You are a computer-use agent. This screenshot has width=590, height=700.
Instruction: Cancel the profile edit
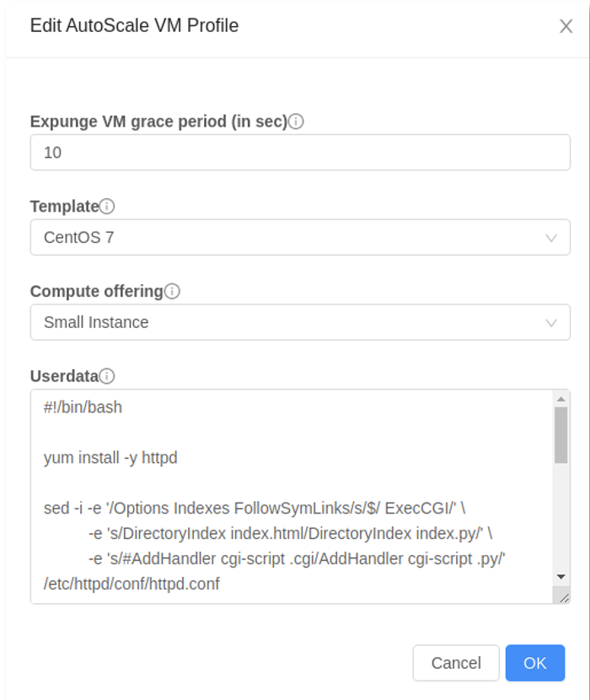tap(456, 663)
